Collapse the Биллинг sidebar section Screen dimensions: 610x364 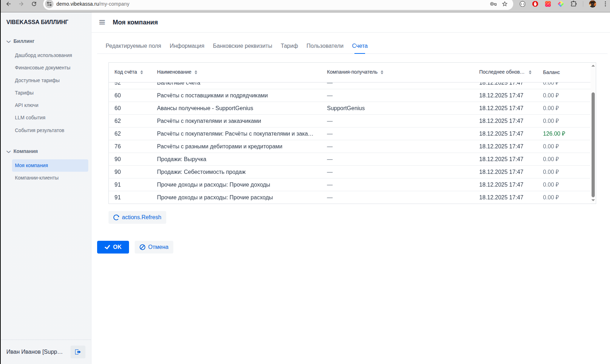tap(9, 41)
